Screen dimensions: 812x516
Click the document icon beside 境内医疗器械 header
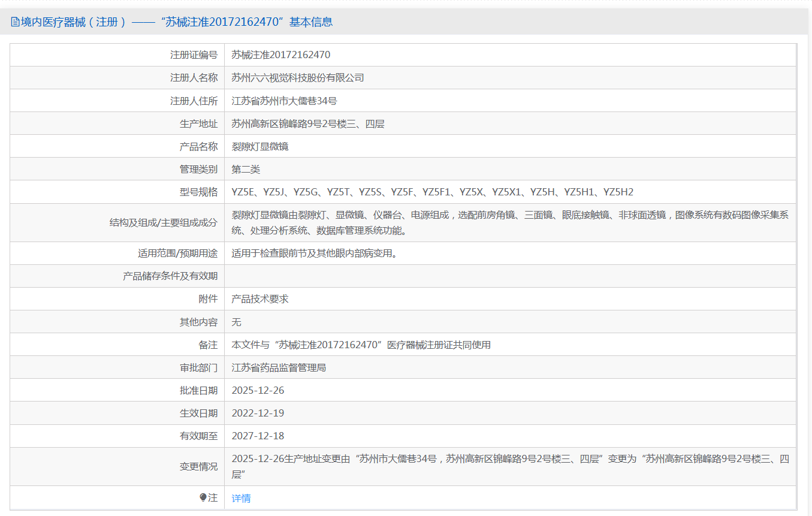(15, 22)
